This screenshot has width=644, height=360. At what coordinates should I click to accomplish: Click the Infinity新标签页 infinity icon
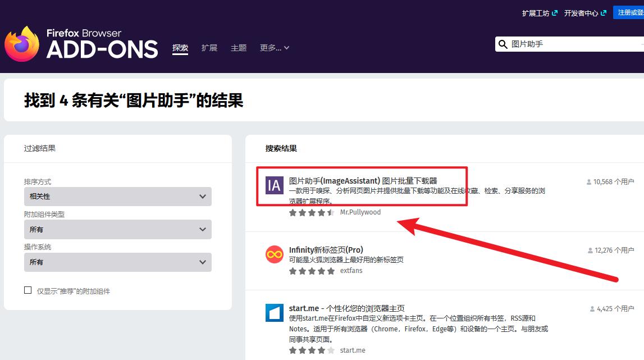coord(273,256)
